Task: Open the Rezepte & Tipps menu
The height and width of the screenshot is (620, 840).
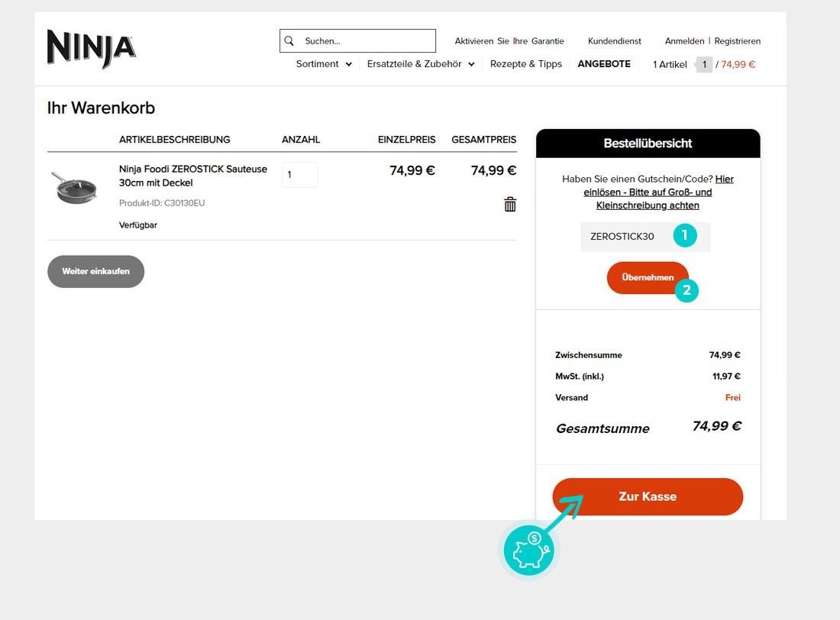Action: coord(526,64)
